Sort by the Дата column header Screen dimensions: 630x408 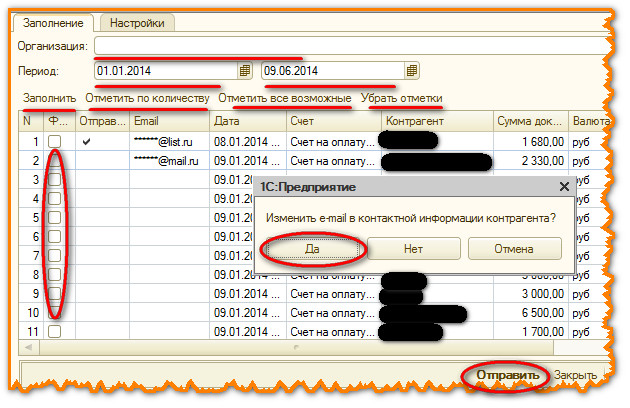click(248, 121)
